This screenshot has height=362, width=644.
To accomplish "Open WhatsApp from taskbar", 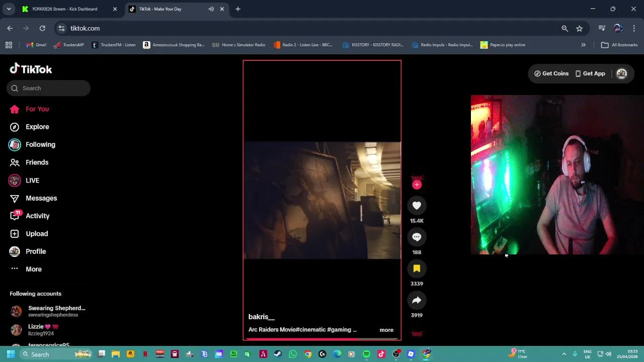I will (293, 354).
